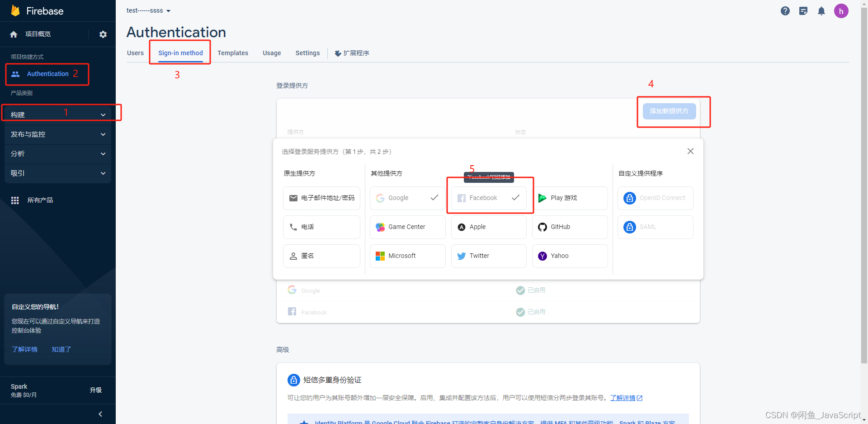868x424 pixels.
Task: Select the Facebook provider card
Action: pos(489,198)
